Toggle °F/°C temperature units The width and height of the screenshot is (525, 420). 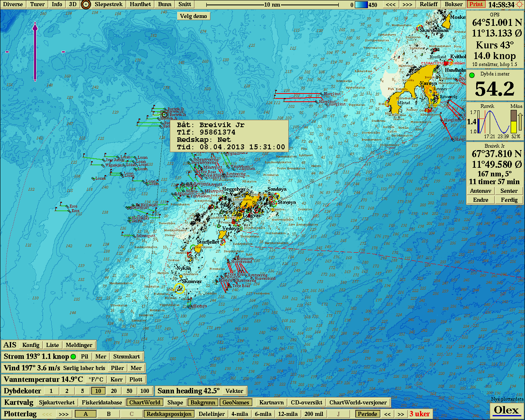tap(96, 379)
